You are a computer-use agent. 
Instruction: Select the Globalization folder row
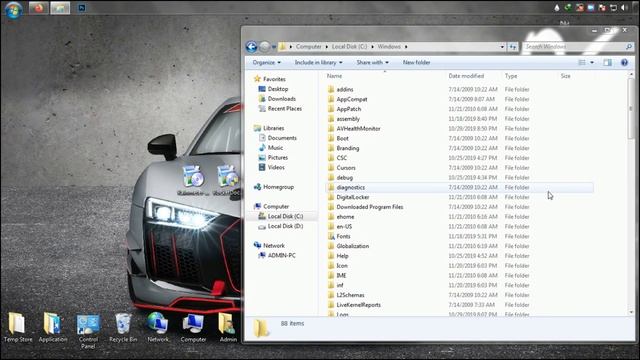click(459, 246)
